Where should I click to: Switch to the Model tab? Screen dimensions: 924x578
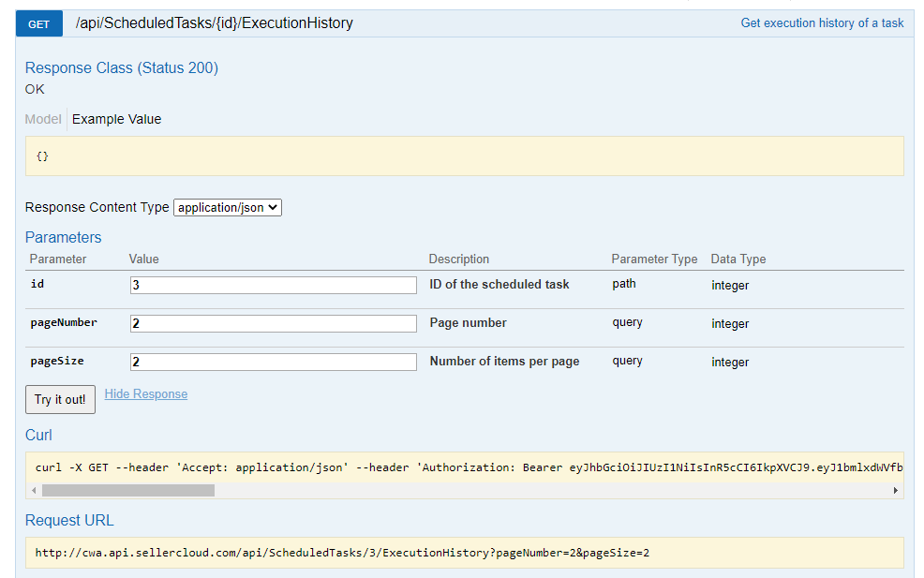pos(43,119)
